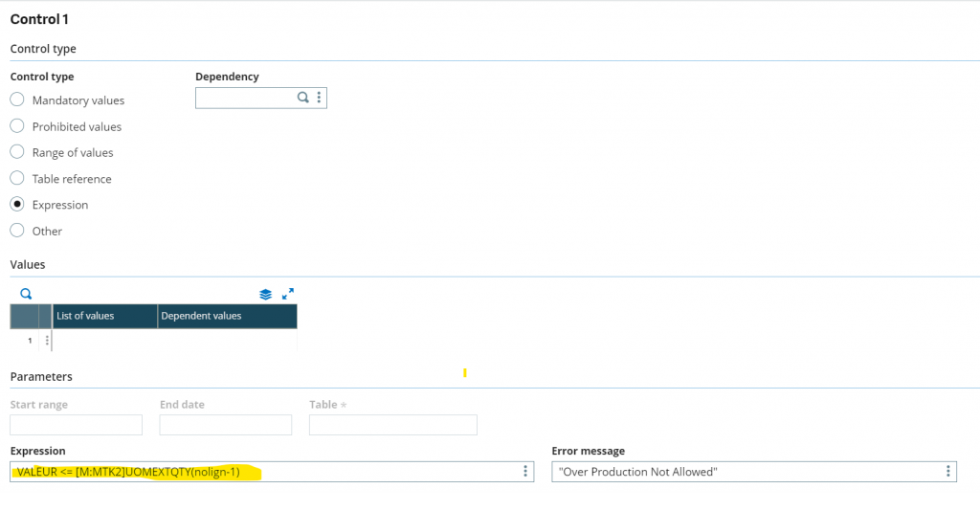Image resolution: width=980 pixels, height=511 pixels.
Task: Expand the Values grid to full screen
Action: (287, 294)
